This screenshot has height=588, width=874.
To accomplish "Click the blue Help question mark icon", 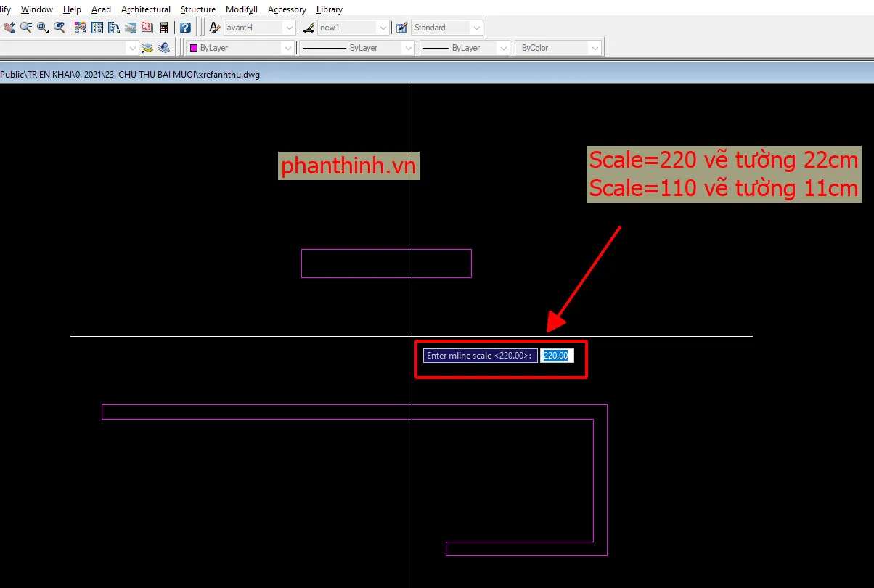I will 185,28.
